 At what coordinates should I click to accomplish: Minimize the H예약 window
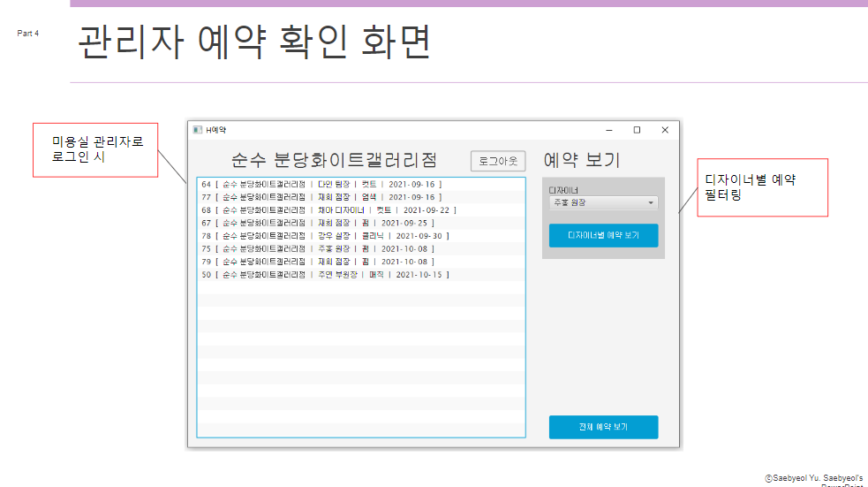coord(608,130)
